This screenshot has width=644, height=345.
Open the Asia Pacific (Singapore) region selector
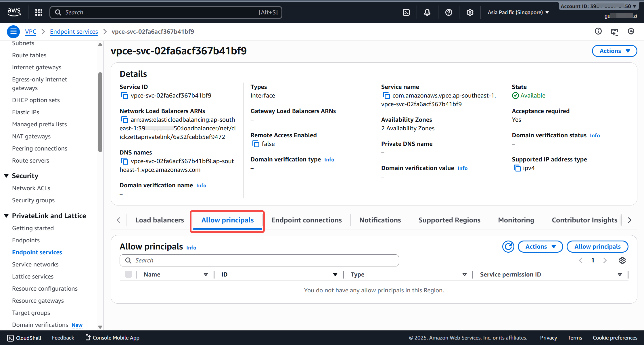518,12
